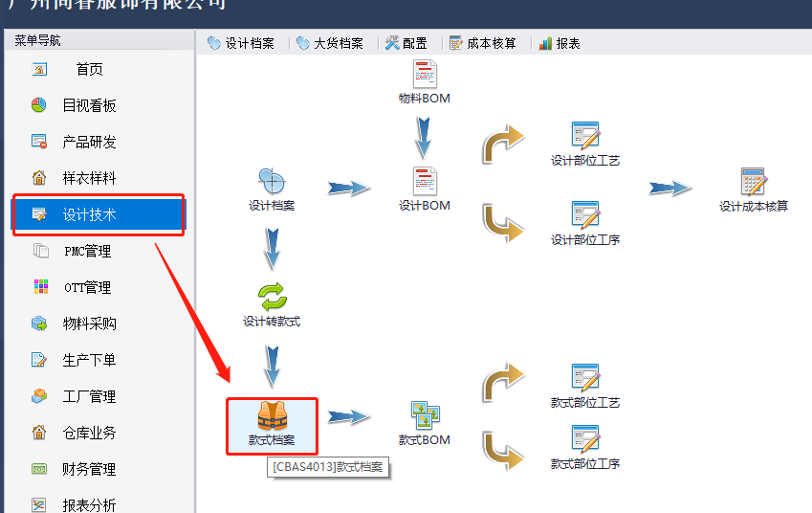Viewport: 812px width, 513px height.
Task: Open the 物料BOM document icon
Action: pyautogui.click(x=425, y=74)
